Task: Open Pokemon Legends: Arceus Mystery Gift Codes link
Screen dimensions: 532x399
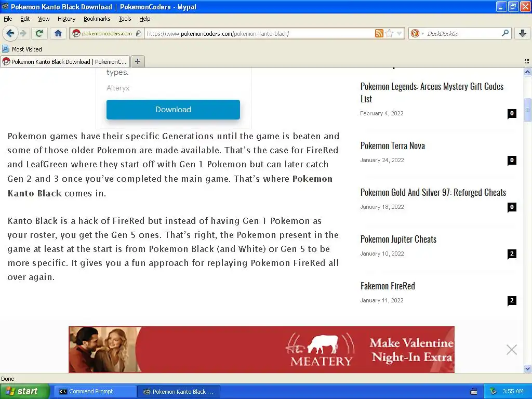Action: [x=432, y=92]
